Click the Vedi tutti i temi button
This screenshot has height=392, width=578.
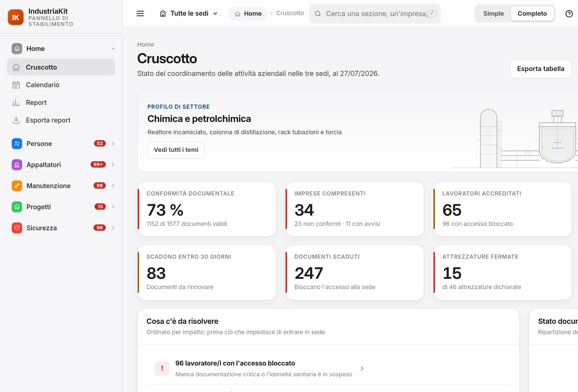176,150
